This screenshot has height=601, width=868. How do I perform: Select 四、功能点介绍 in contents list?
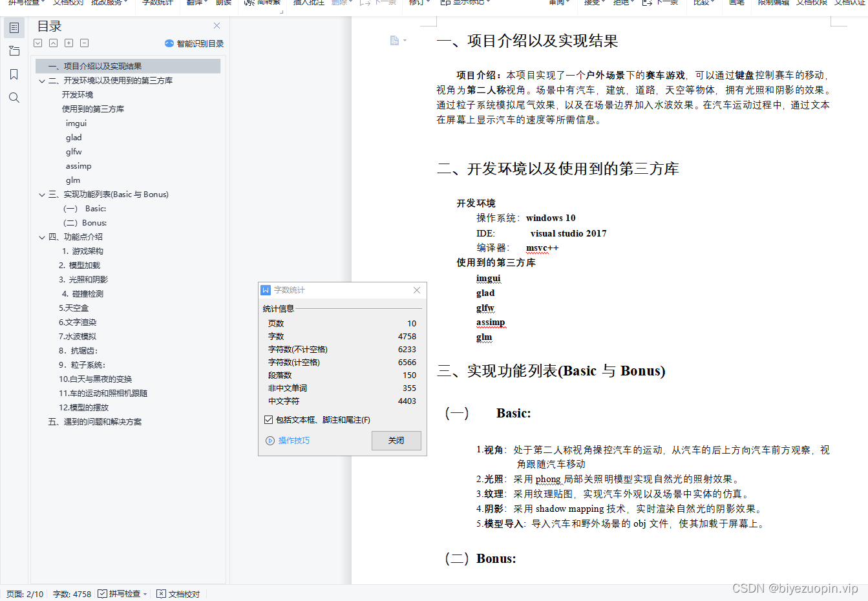pyautogui.click(x=76, y=237)
